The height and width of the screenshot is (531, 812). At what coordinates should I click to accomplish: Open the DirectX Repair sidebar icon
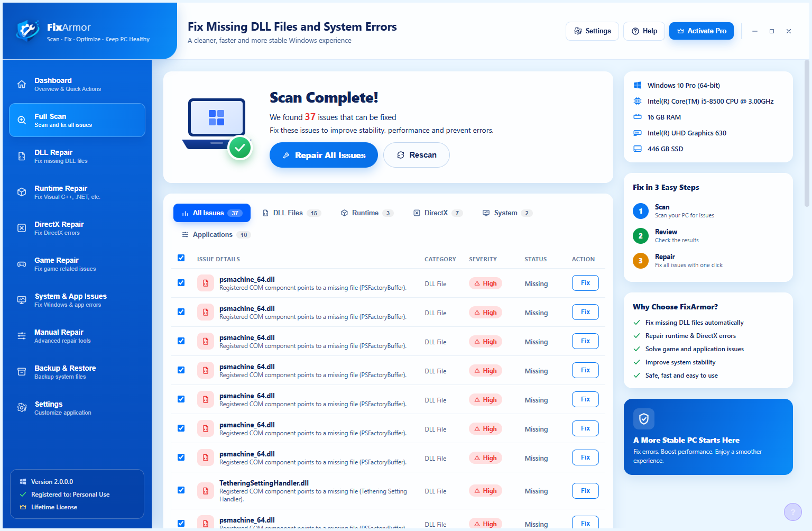(22, 228)
